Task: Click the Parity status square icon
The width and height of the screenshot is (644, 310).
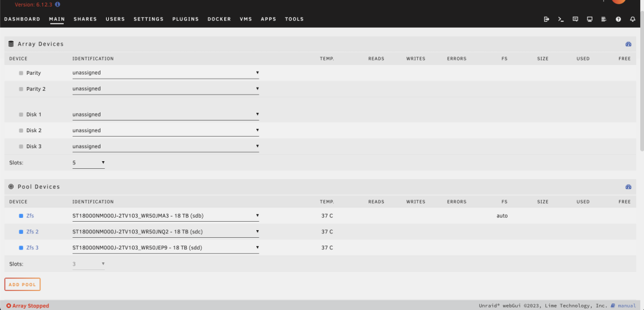Action: [x=21, y=73]
